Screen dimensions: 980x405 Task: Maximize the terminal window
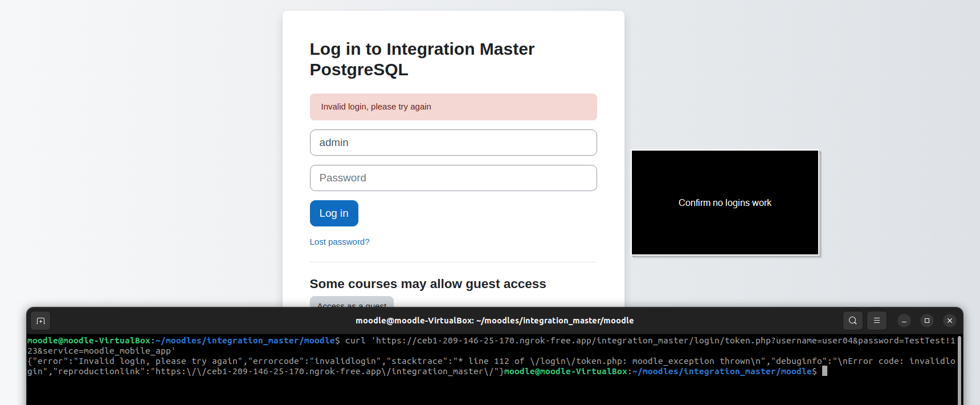pyautogui.click(x=927, y=321)
